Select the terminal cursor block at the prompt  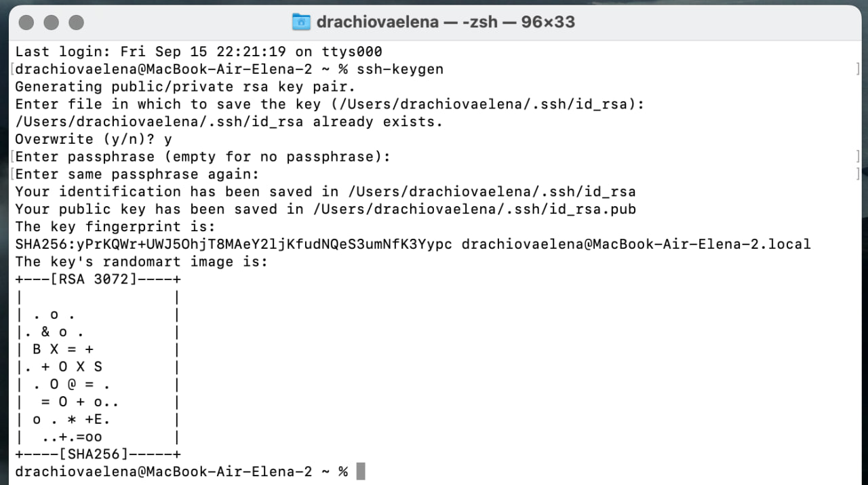tap(361, 471)
